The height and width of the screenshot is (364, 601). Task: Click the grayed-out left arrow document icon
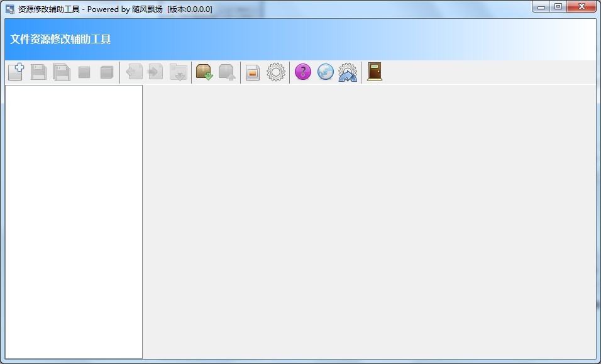(x=134, y=72)
